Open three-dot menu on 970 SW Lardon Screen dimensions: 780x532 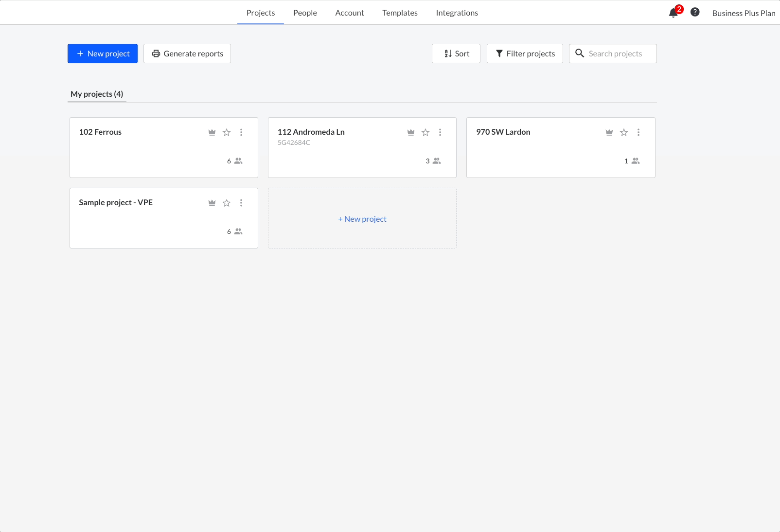click(638, 132)
